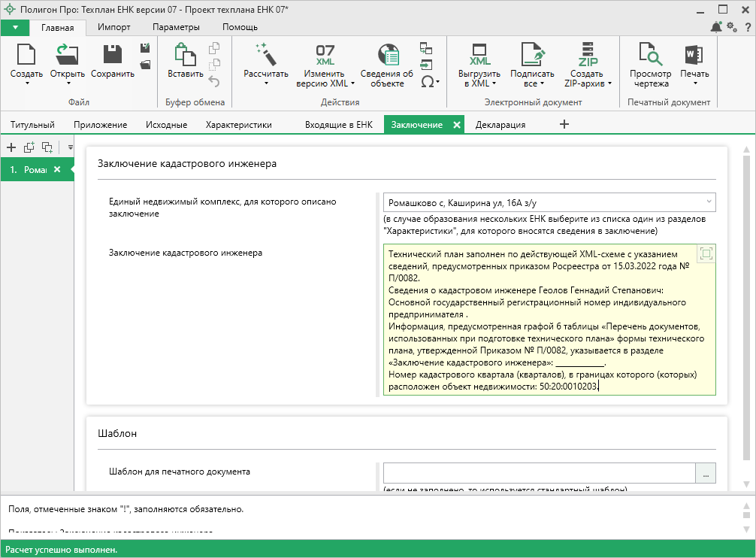Expand the conclusion text field fullscreen icon

click(705, 253)
